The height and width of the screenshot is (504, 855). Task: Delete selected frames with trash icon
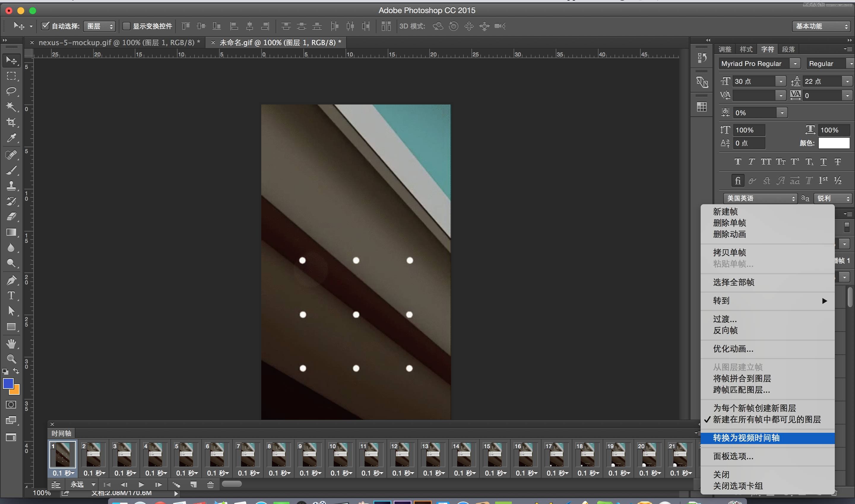[210, 485]
